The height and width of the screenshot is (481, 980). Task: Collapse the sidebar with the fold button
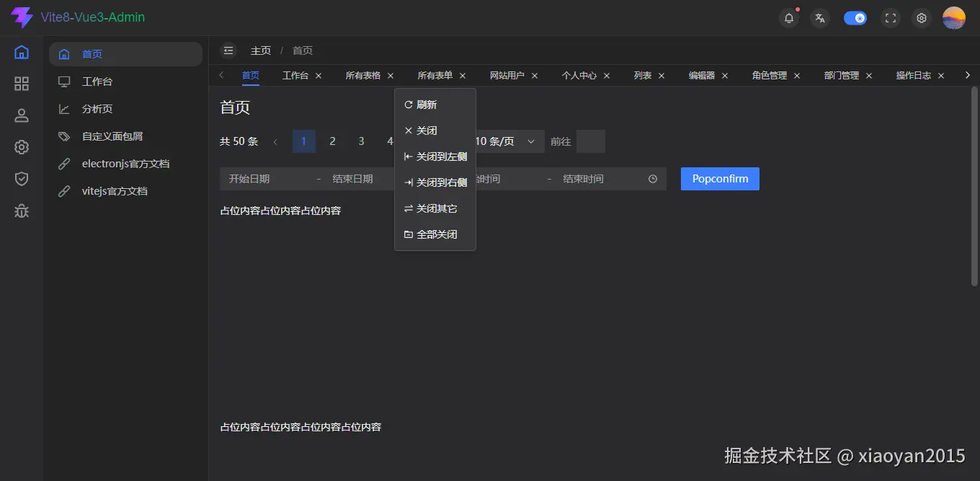pyautogui.click(x=228, y=50)
